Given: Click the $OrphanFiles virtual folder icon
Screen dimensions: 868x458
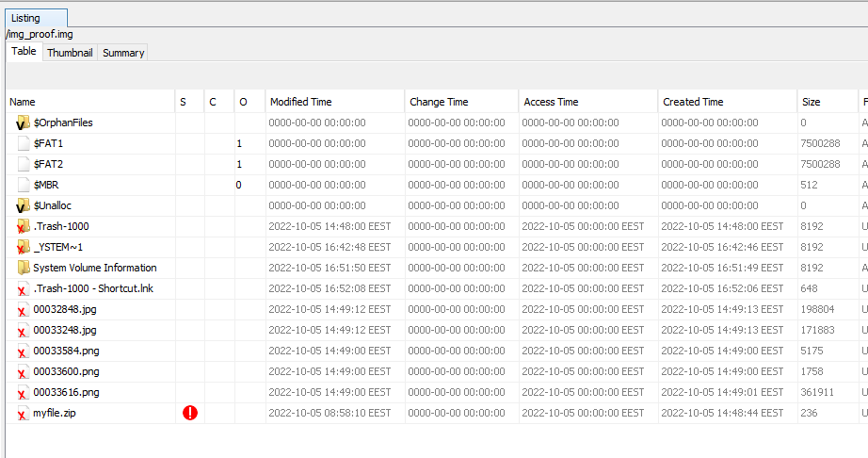Looking at the screenshot, I should pyautogui.click(x=24, y=123).
